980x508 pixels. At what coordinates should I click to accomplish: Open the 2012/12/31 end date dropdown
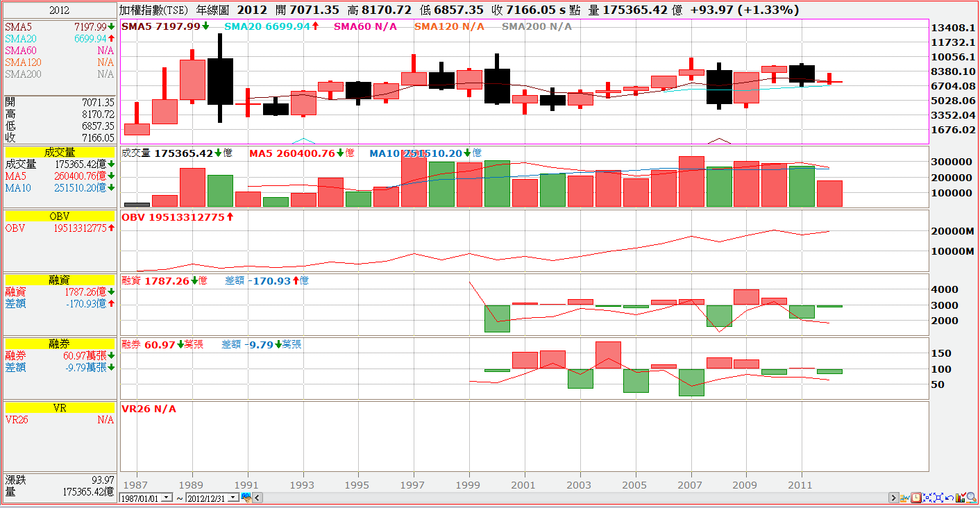point(233,498)
